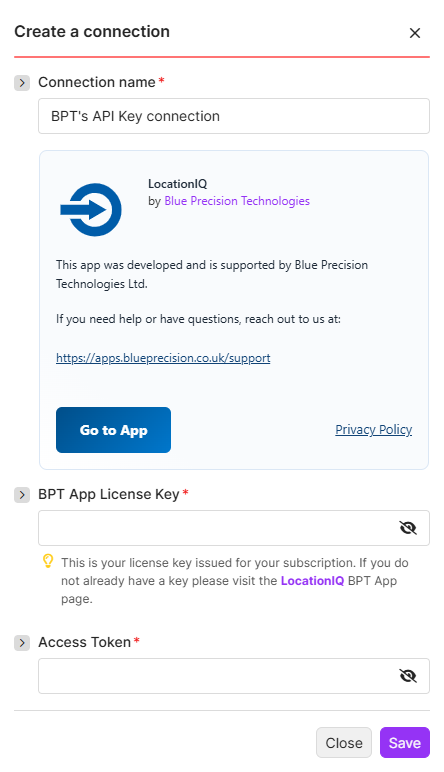Open the Blue Precision Technologies link
444x772 pixels.
(x=237, y=201)
